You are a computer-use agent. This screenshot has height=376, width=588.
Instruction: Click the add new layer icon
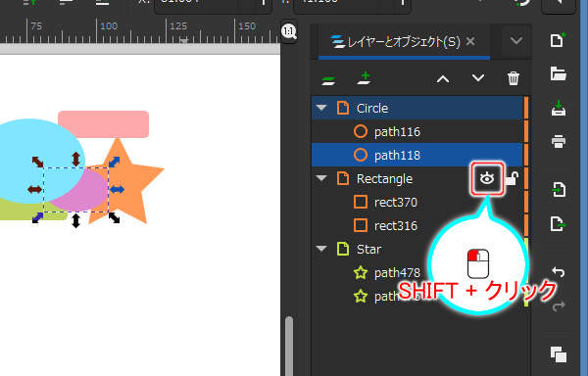pyautogui.click(x=365, y=78)
